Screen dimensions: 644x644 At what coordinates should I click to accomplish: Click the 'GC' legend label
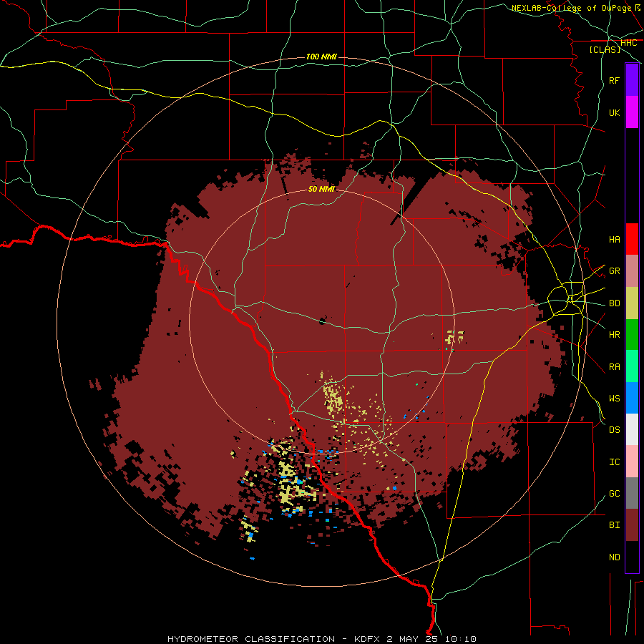click(614, 494)
